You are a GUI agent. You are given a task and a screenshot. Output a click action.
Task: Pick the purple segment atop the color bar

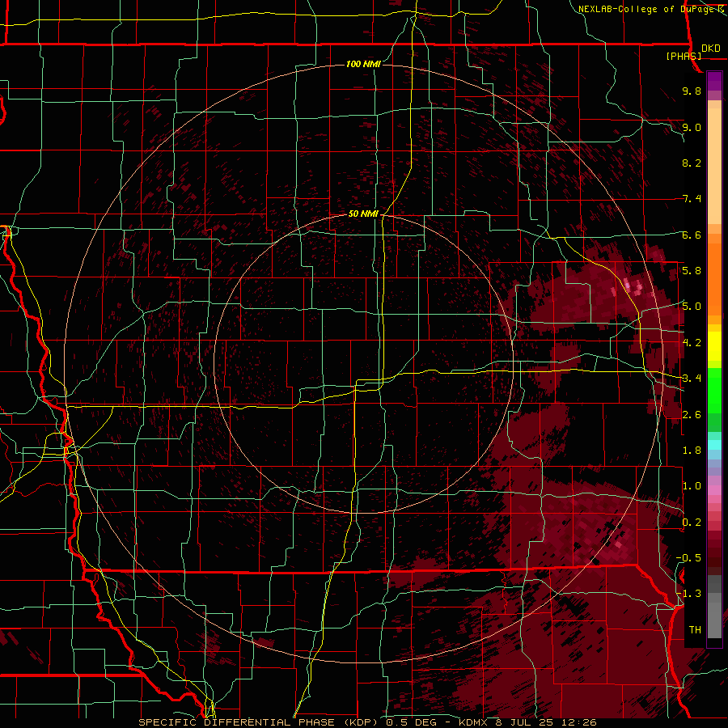[x=714, y=81]
